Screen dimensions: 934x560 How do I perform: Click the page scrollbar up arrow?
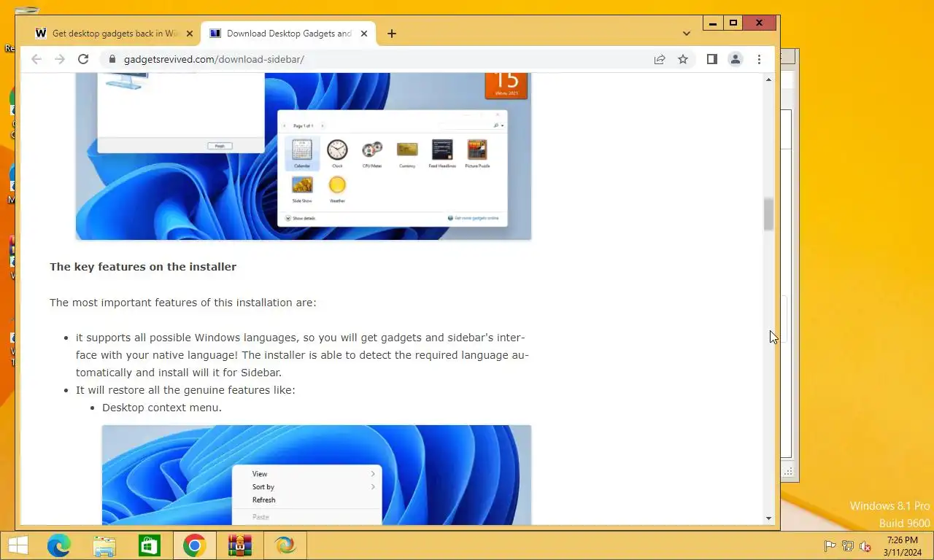tap(768, 79)
